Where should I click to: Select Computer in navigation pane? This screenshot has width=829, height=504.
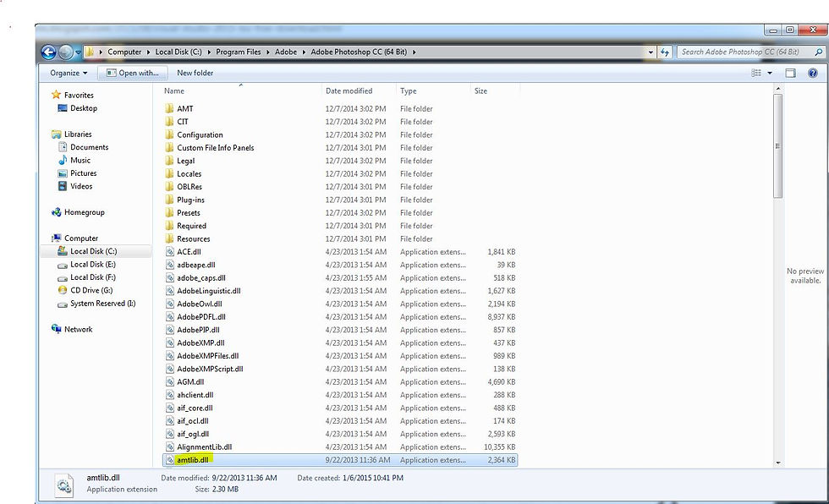[x=81, y=238]
